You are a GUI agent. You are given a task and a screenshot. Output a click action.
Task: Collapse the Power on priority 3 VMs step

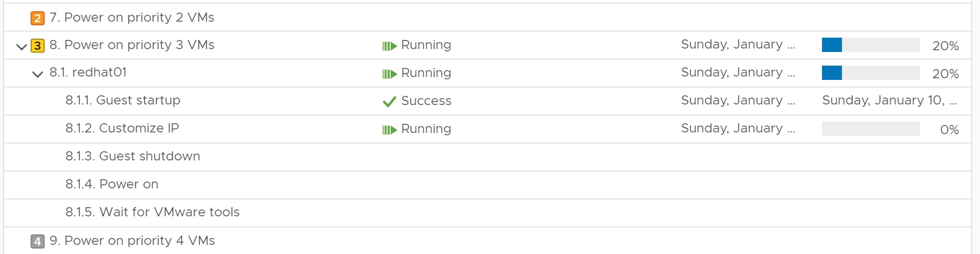(x=22, y=46)
